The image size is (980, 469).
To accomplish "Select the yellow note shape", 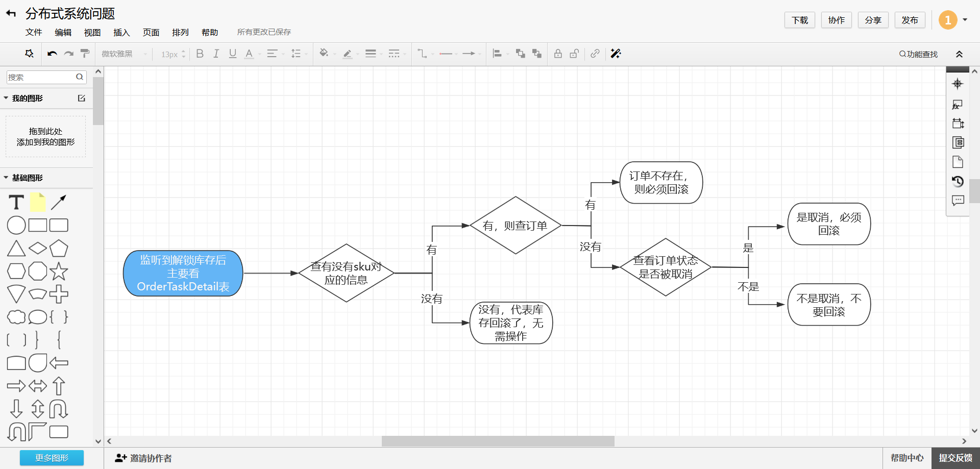I will [x=38, y=203].
